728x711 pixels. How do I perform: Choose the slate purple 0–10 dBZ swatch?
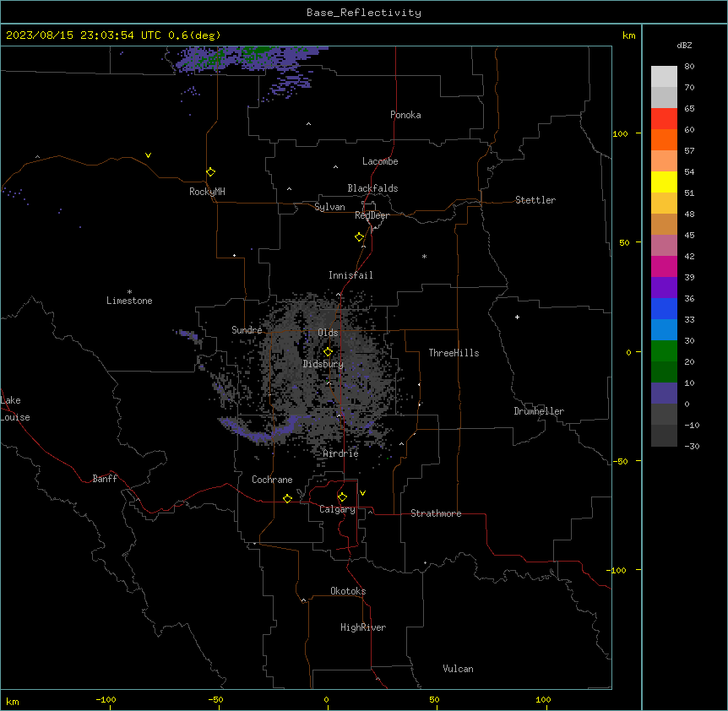(x=664, y=393)
